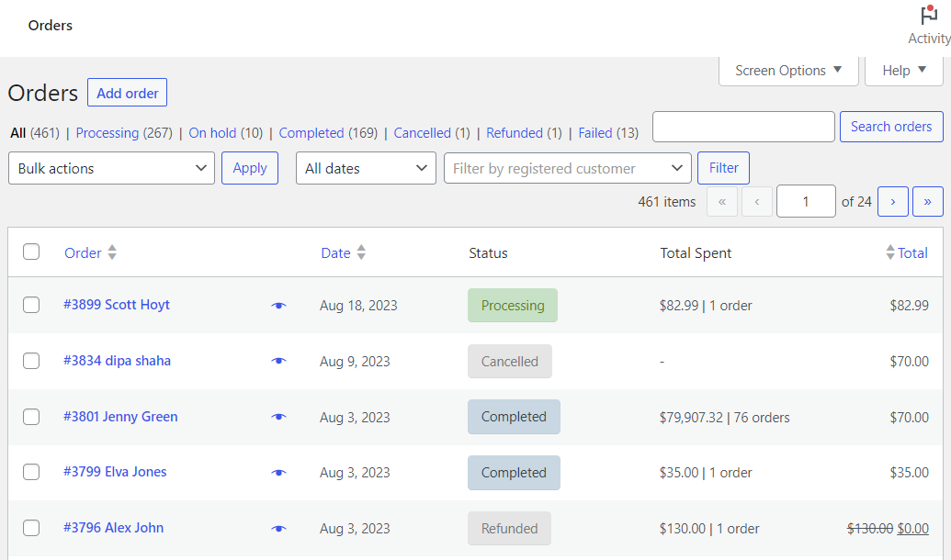The height and width of the screenshot is (560, 951).
Task: Click inside the page number field
Action: (x=806, y=201)
